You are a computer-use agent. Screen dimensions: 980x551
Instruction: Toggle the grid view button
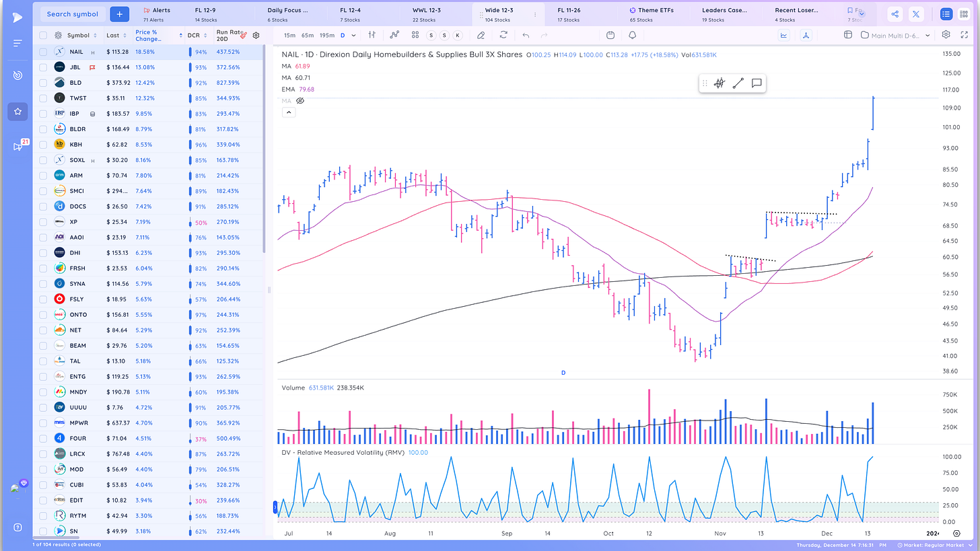tap(963, 13)
